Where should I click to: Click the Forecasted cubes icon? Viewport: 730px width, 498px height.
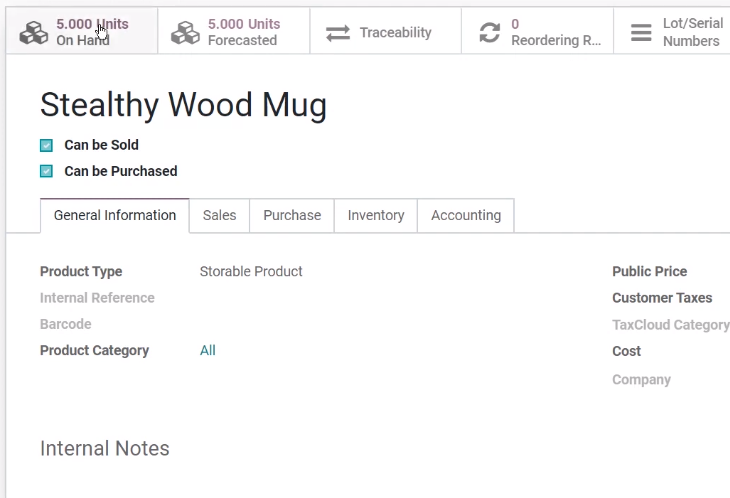pyautogui.click(x=185, y=33)
